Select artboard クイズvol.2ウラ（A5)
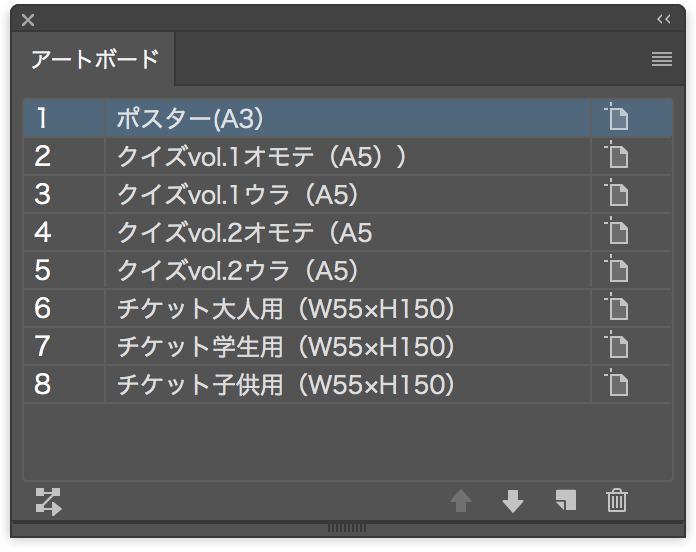 coord(348,270)
